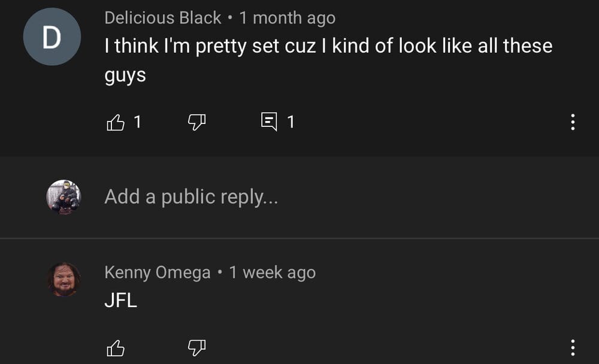Like Delicious Black's comment
The width and height of the screenshot is (599, 364).
pyautogui.click(x=115, y=123)
